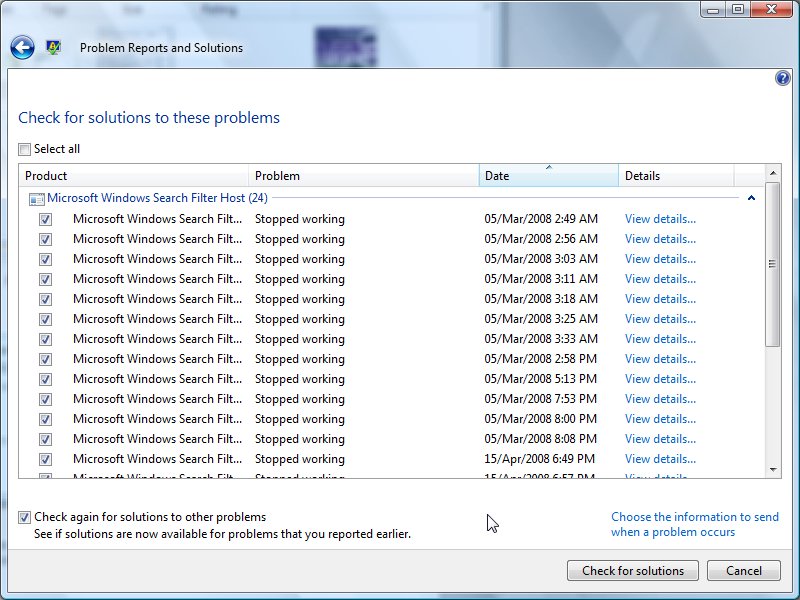Sort by the Product column header
The width and height of the screenshot is (800, 600).
pyautogui.click(x=134, y=176)
